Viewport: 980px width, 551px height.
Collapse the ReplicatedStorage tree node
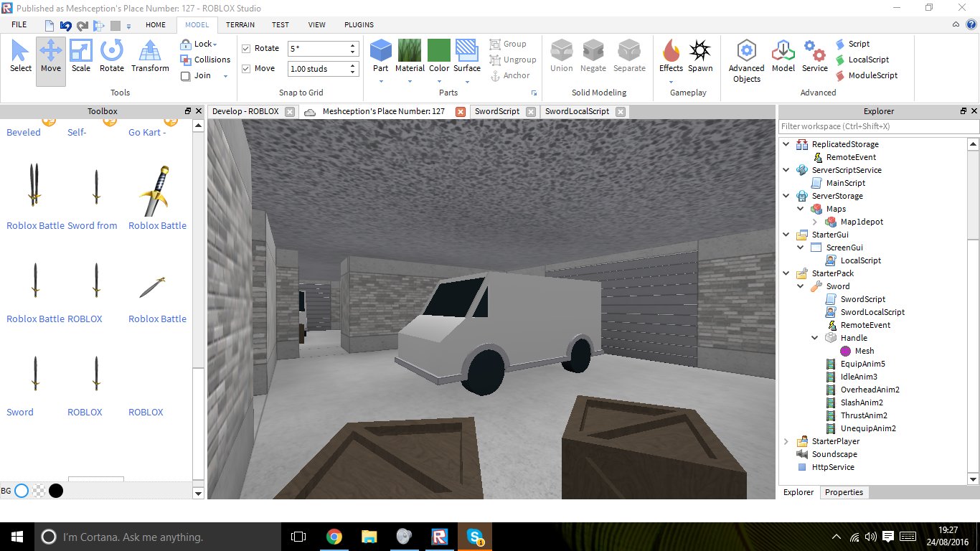point(786,144)
